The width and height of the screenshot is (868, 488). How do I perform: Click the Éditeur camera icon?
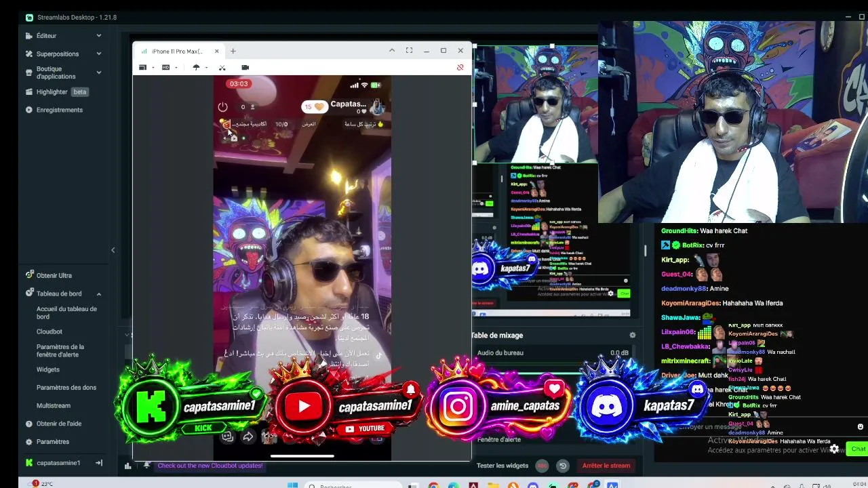click(29, 35)
